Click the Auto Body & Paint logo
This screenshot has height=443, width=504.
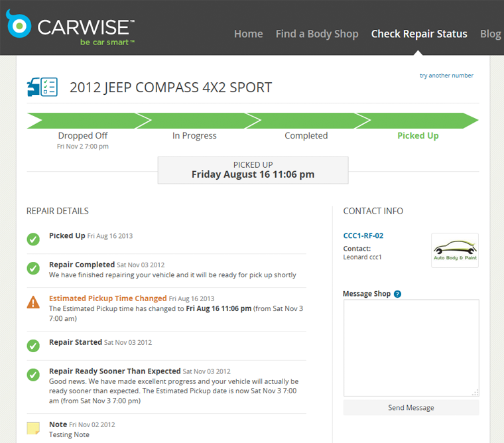[x=455, y=251]
